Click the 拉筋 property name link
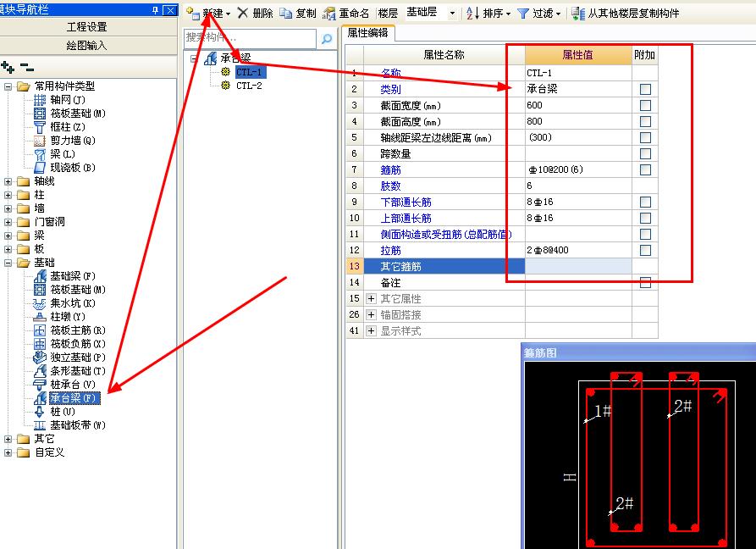 [x=390, y=251]
